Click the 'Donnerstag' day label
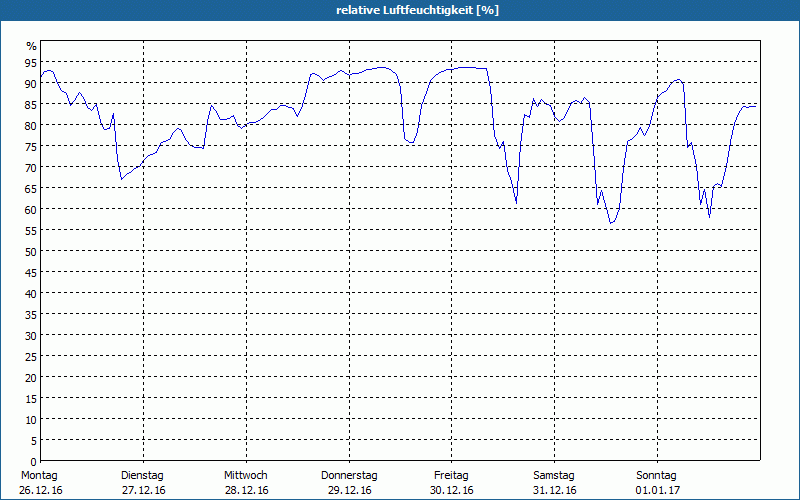The image size is (800, 500). click(349, 476)
